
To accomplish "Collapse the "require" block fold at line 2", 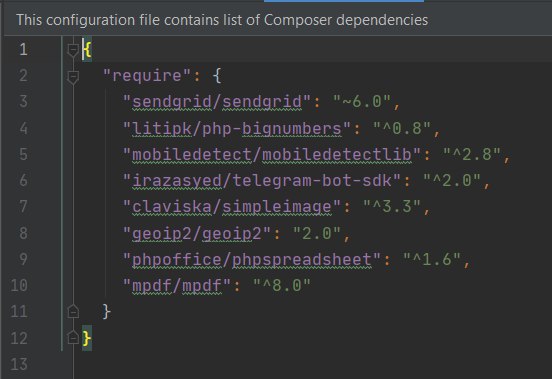I will pos(73,77).
